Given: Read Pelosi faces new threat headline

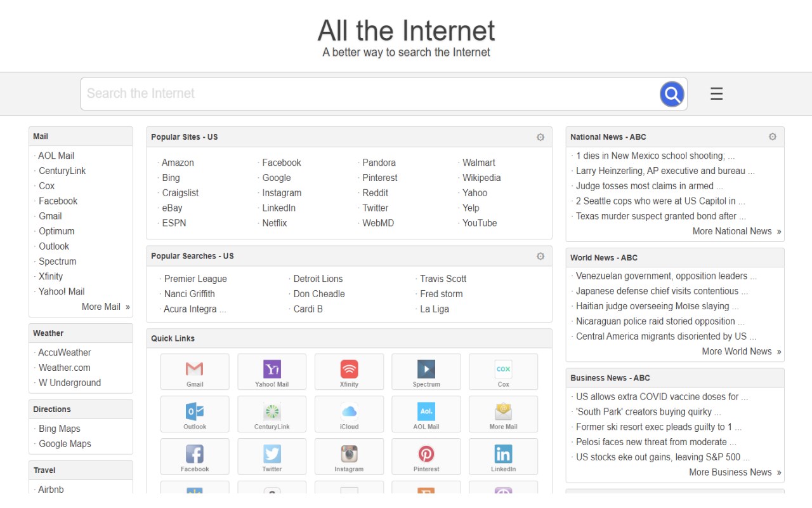Looking at the screenshot, I should (656, 442).
